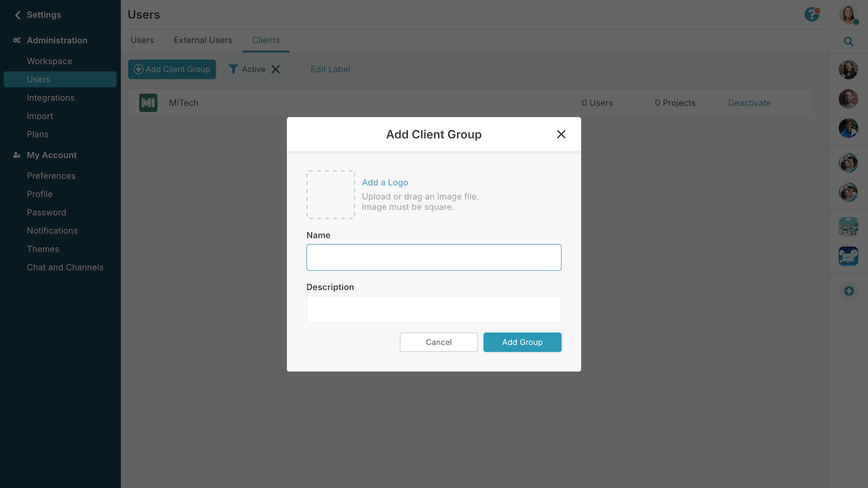Click the empty logo upload box
This screenshot has width=868, height=488.
pyautogui.click(x=331, y=195)
